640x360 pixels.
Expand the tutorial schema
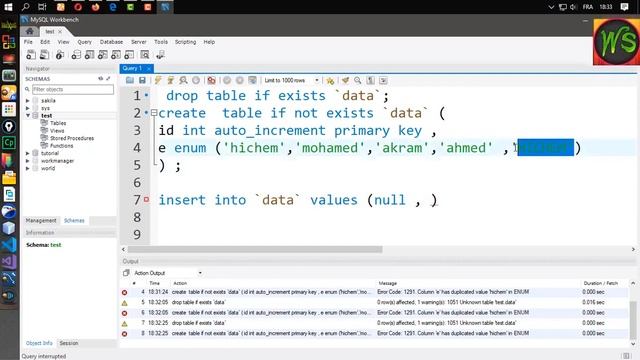28,153
